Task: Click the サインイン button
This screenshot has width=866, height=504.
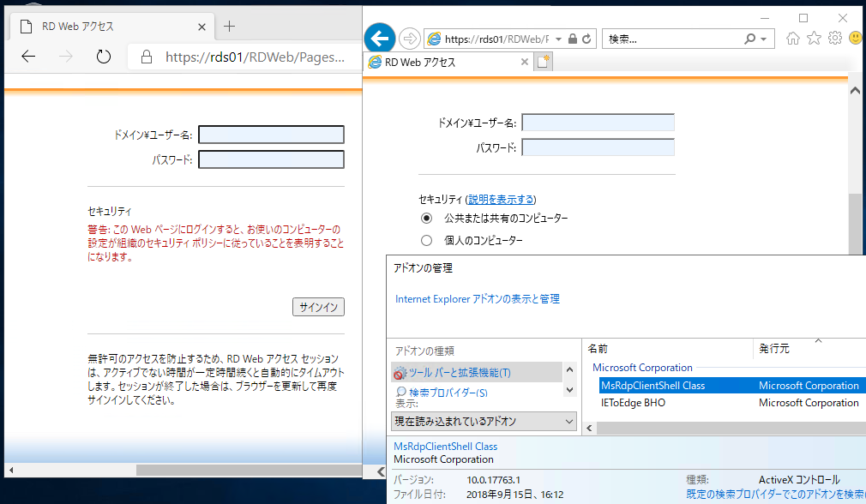Action: tap(318, 307)
